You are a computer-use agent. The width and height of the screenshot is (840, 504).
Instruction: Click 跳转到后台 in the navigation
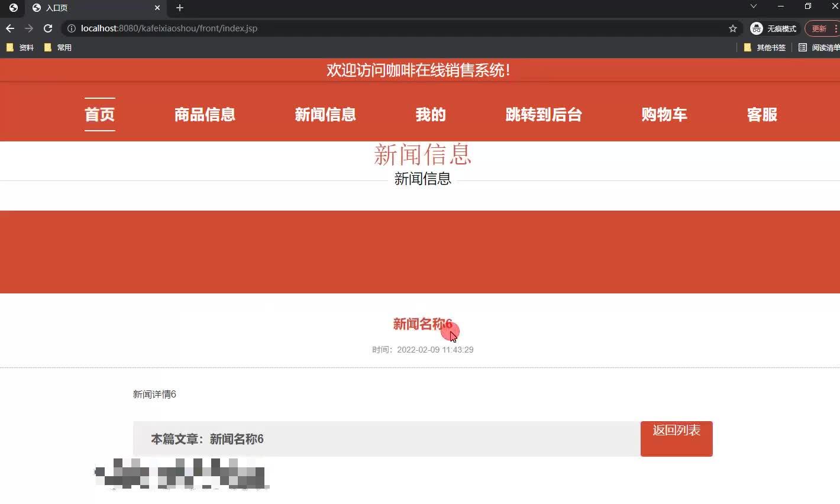(544, 114)
